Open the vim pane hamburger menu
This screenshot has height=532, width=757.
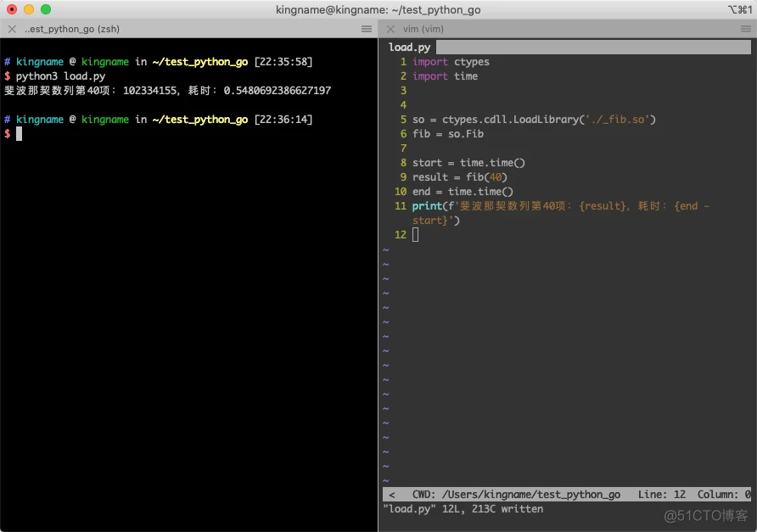745,29
